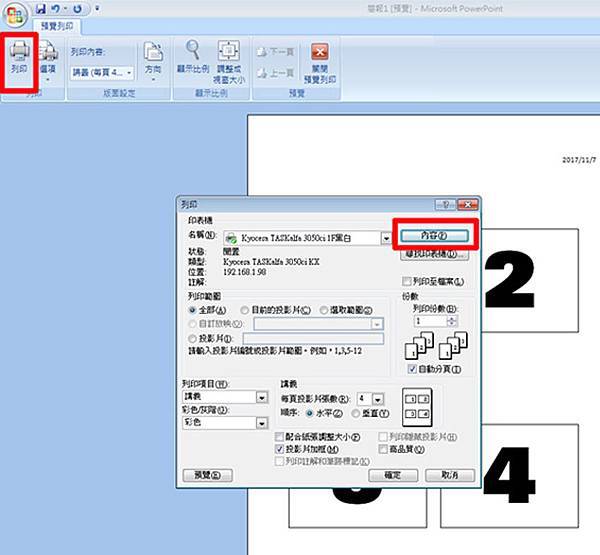Image resolution: width=600 pixels, height=555 pixels.
Task: Select 目前的投影片 radio option
Action: coord(245,310)
